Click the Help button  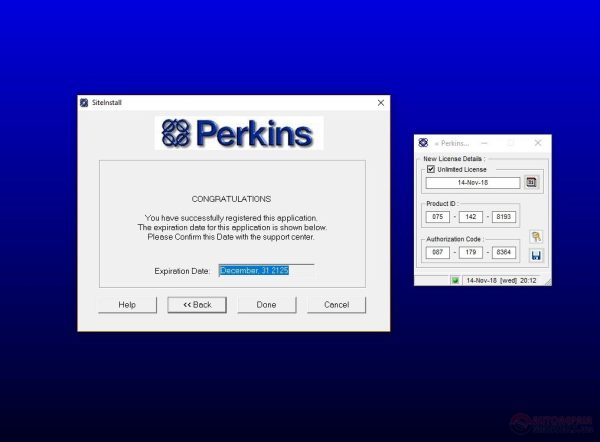point(127,305)
